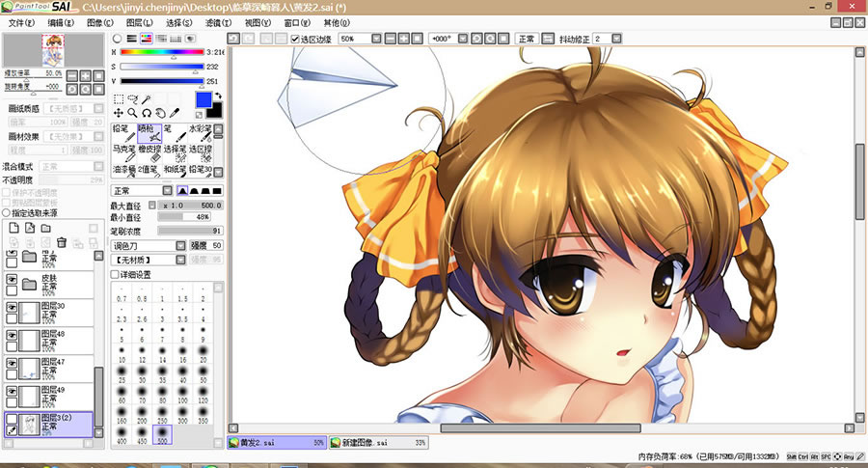This screenshot has height=468, width=868.
Task: Enable the 详细设置 detailed settings checkbox
Action: 115,274
